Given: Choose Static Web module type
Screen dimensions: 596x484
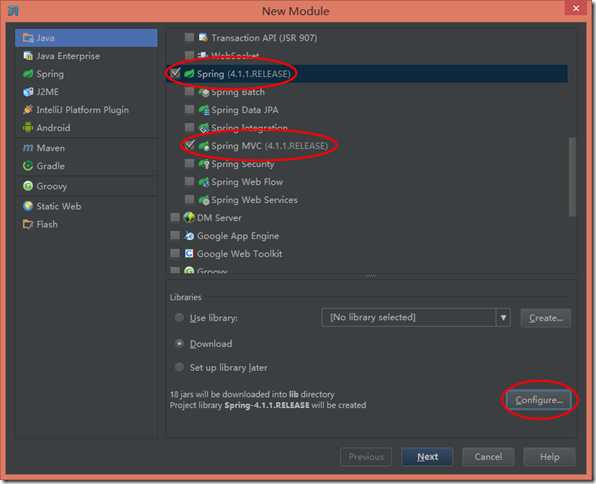Looking at the screenshot, I should (x=87, y=206).
